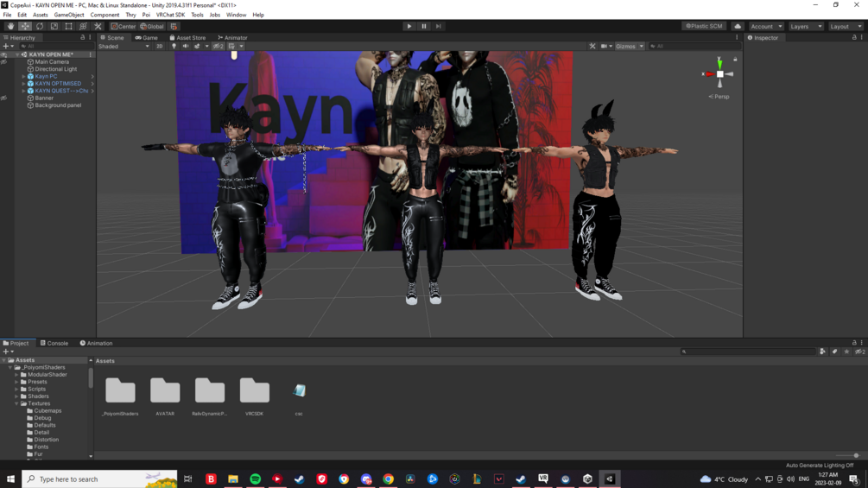Expand the ModularShader folder in Project tree
The image size is (868, 488).
tap(16, 375)
